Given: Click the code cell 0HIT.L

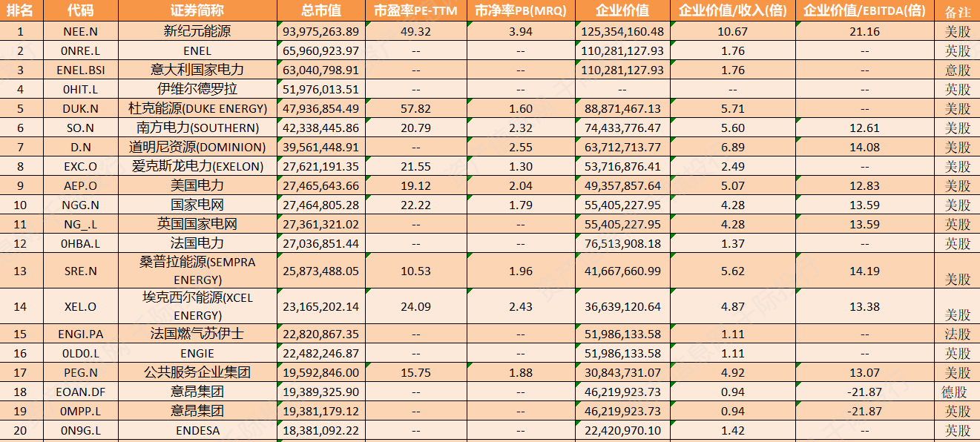Looking at the screenshot, I should (x=81, y=89).
